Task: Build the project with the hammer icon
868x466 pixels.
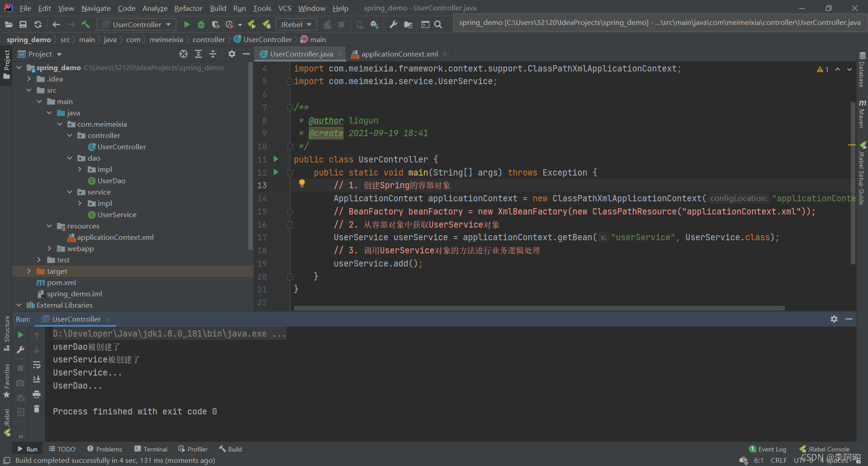Action: click(86, 24)
